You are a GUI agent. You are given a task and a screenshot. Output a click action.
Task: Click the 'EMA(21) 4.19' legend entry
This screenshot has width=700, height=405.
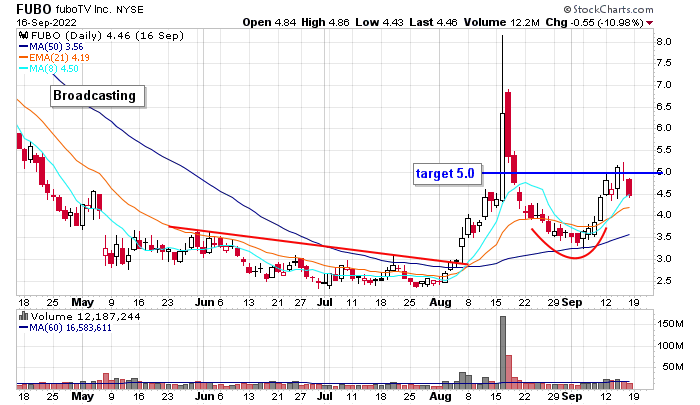coord(54,58)
